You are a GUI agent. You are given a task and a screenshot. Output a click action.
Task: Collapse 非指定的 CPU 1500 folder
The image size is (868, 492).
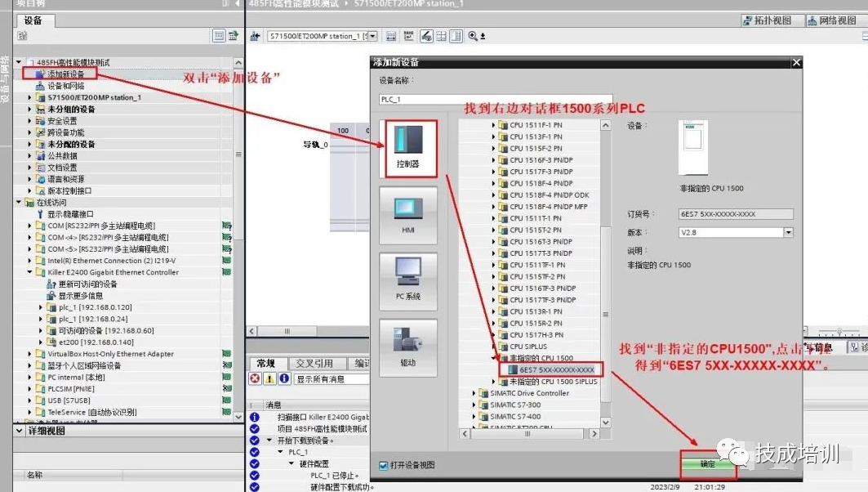[x=493, y=358]
